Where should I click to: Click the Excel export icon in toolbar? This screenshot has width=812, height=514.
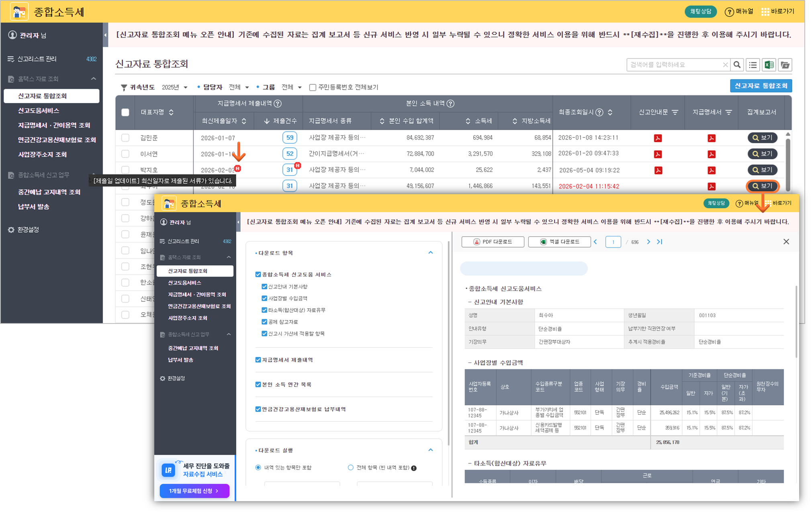pos(769,65)
